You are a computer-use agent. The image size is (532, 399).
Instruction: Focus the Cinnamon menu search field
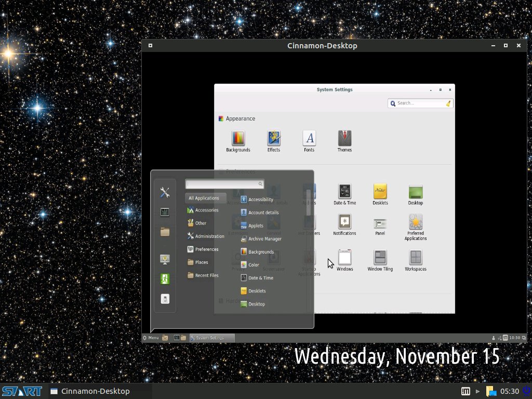coord(224,183)
